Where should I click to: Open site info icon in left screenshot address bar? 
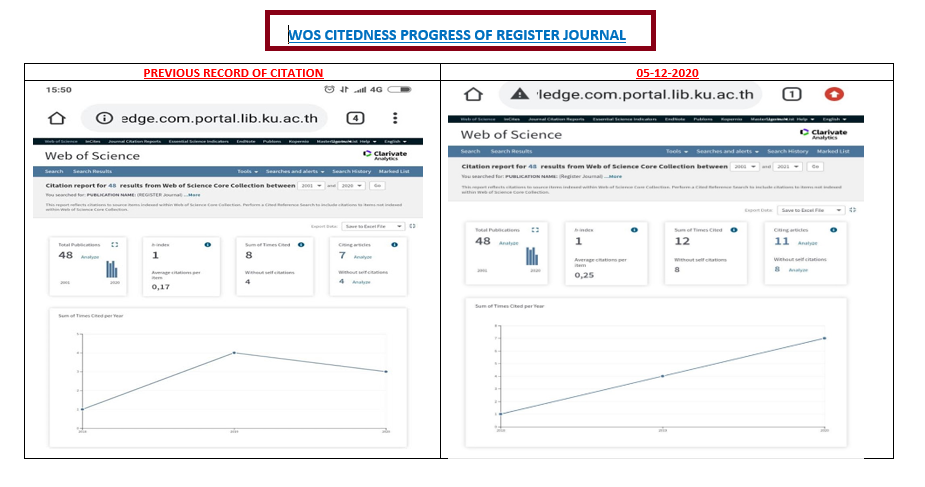(x=104, y=119)
